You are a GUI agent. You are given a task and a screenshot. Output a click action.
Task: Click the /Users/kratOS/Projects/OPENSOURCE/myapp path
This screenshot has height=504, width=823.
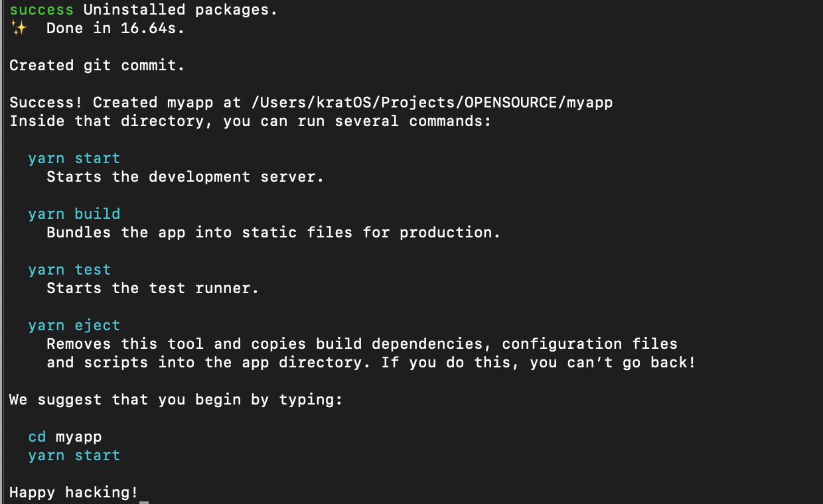(x=433, y=103)
